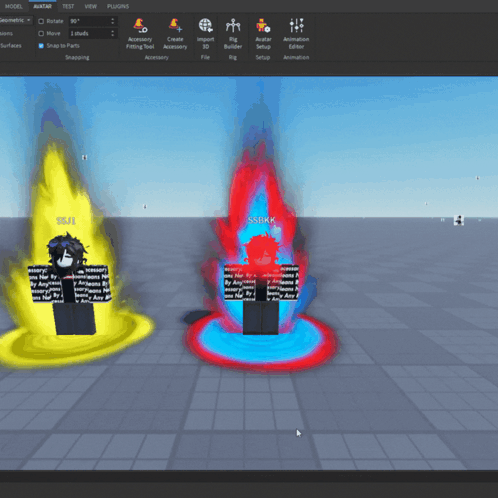Enable the Rotate snapping checkbox
The width and height of the screenshot is (498, 498).
[x=41, y=21]
